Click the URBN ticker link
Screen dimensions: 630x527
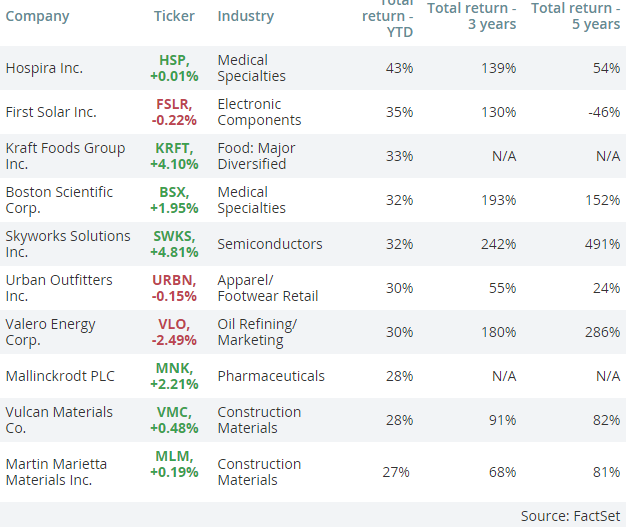pos(176,280)
